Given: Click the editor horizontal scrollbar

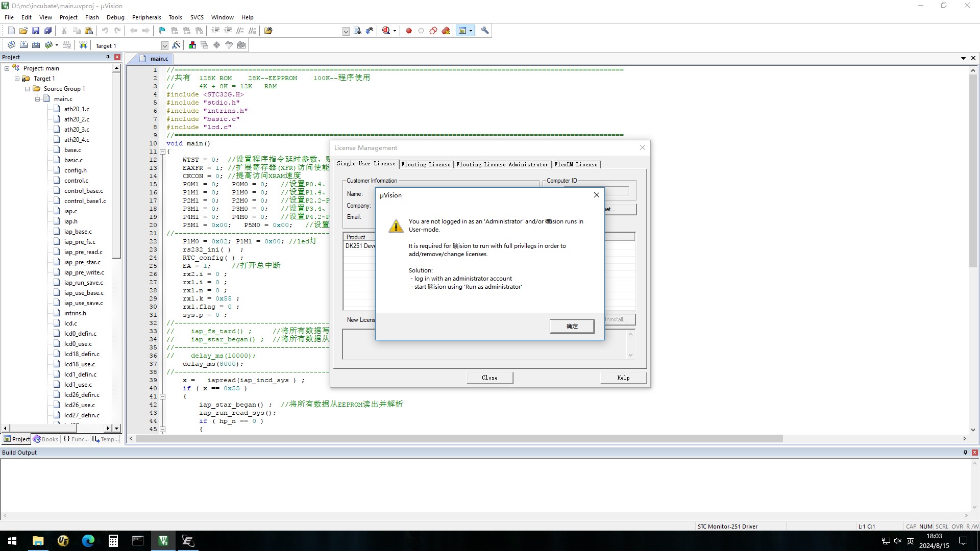Looking at the screenshot, I should (x=459, y=439).
